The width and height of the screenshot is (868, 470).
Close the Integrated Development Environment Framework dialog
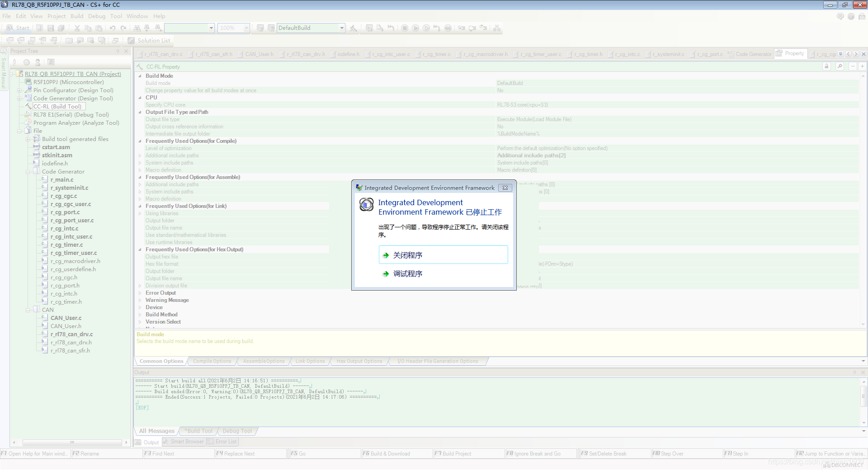pyautogui.click(x=505, y=188)
